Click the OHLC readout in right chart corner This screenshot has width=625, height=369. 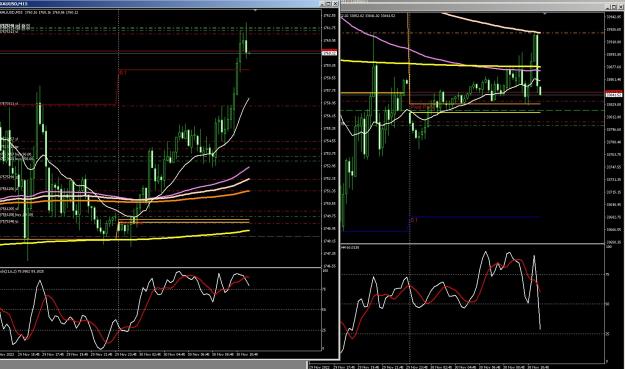pos(368,16)
